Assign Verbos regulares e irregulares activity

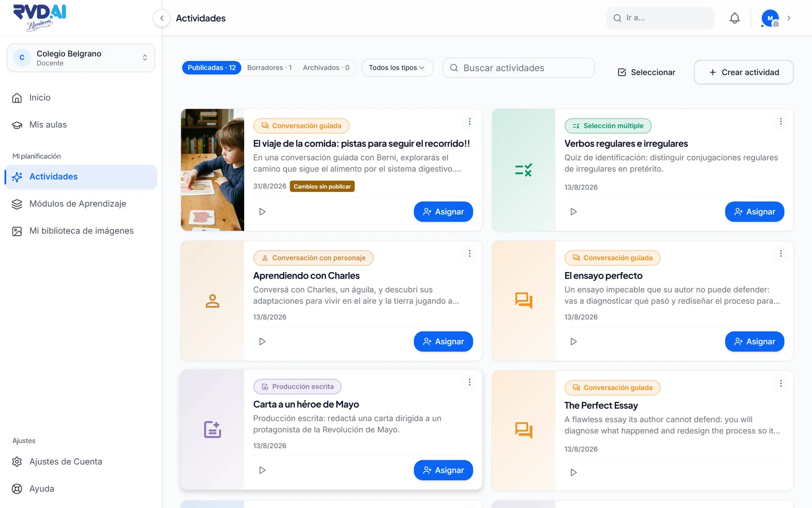pyautogui.click(x=754, y=212)
